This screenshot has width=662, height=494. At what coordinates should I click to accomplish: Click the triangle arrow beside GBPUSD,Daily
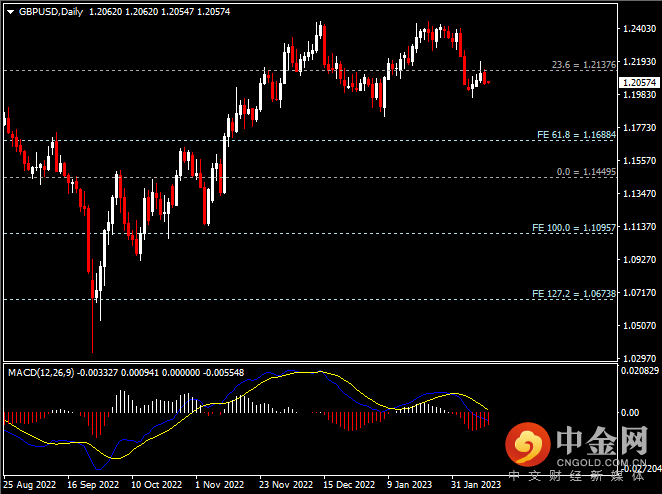[x=9, y=12]
